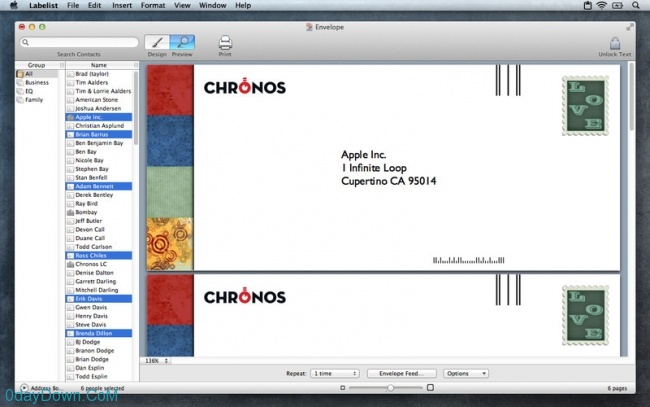Select the Bombay company contact
The height and width of the screenshot is (407, 650).
tap(99, 212)
